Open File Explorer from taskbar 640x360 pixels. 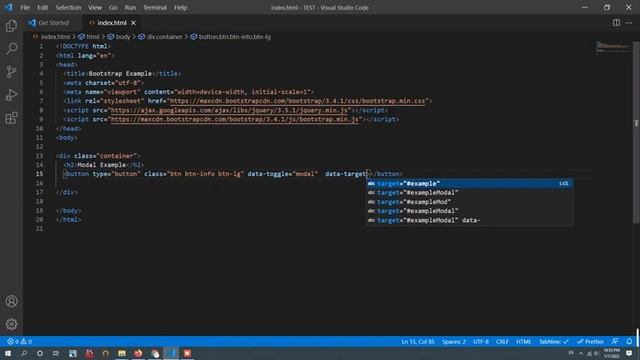coord(122,353)
